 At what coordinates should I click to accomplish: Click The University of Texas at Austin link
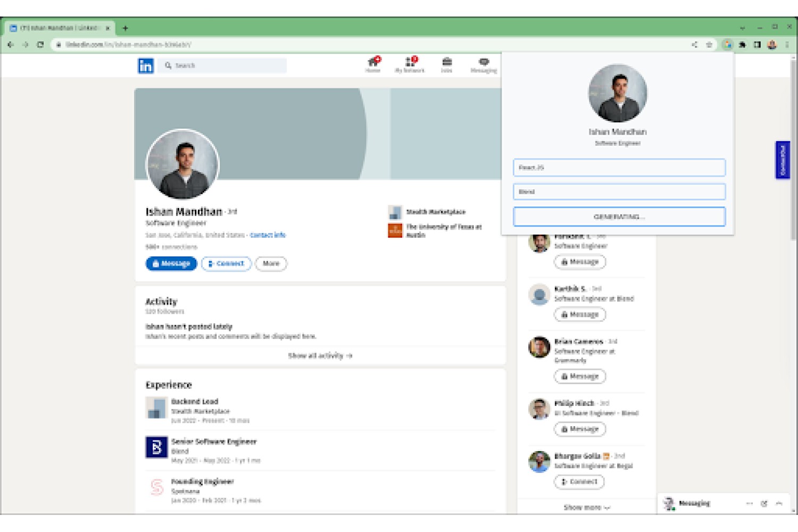444,230
